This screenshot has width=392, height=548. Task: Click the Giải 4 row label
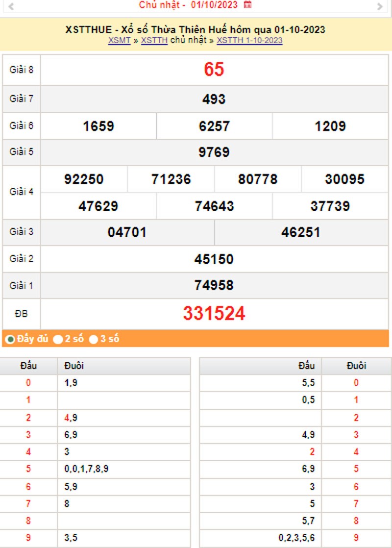coord(21,192)
